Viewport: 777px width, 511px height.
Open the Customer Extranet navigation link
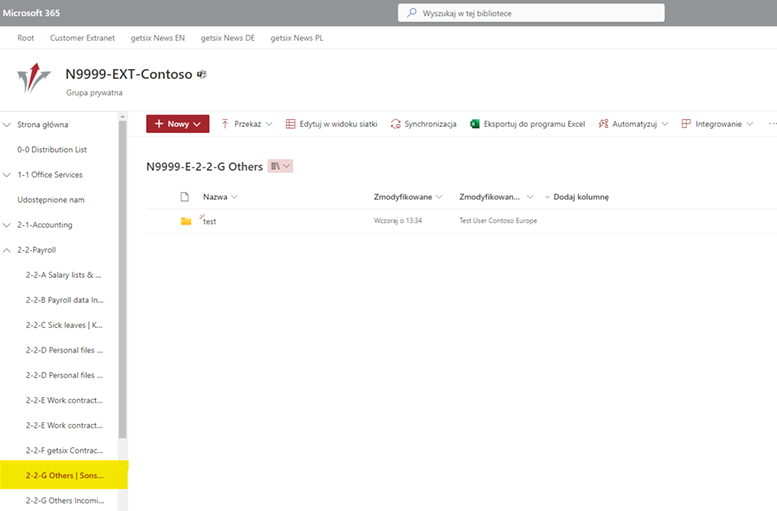click(x=82, y=38)
